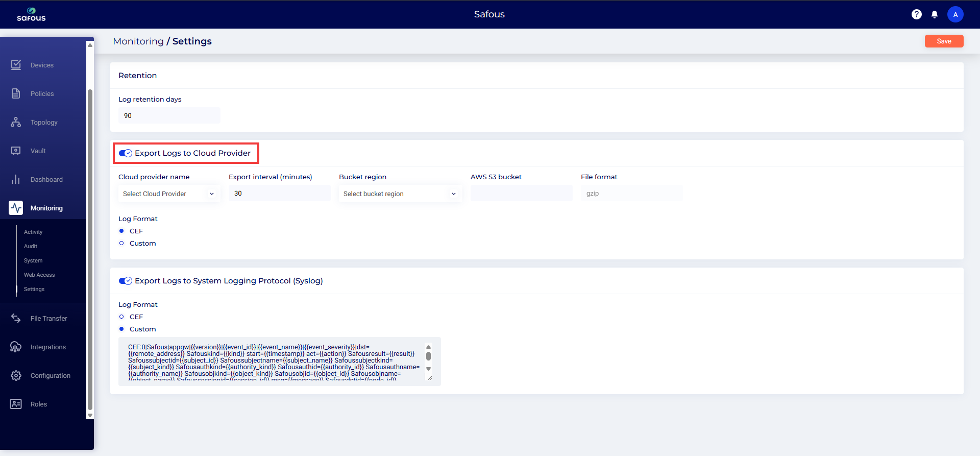Go to Web Access under Monitoring
This screenshot has height=456, width=980.
[x=39, y=275]
